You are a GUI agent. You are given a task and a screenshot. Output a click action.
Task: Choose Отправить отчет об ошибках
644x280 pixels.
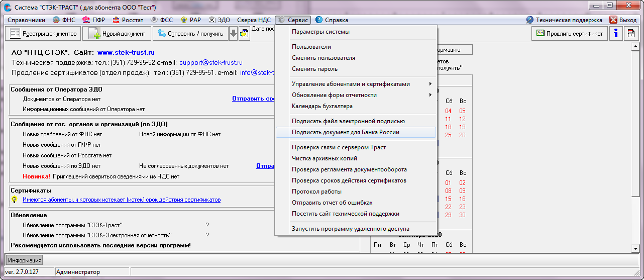[356, 203]
